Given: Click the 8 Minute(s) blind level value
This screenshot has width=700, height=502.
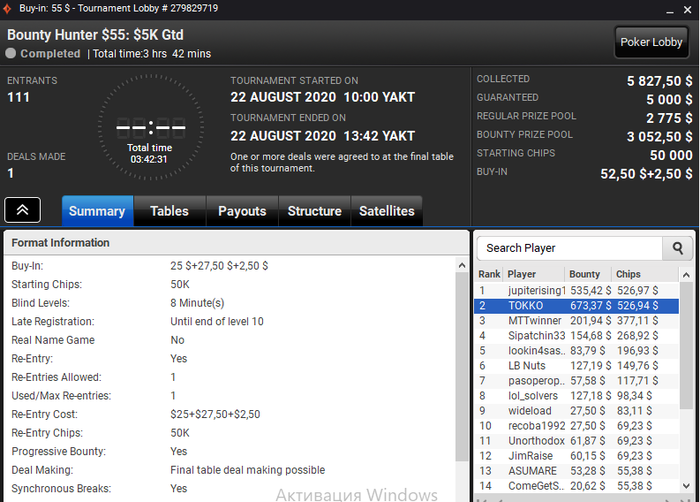Looking at the screenshot, I should [x=197, y=303].
